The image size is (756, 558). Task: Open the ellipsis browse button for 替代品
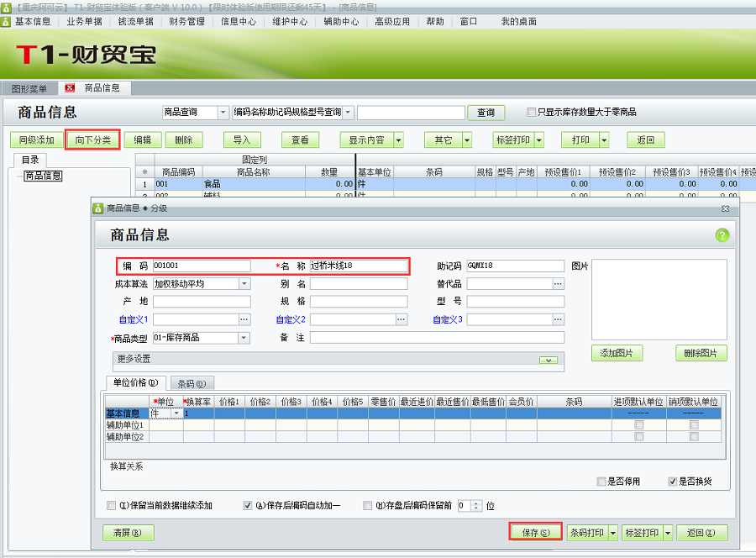point(558,283)
